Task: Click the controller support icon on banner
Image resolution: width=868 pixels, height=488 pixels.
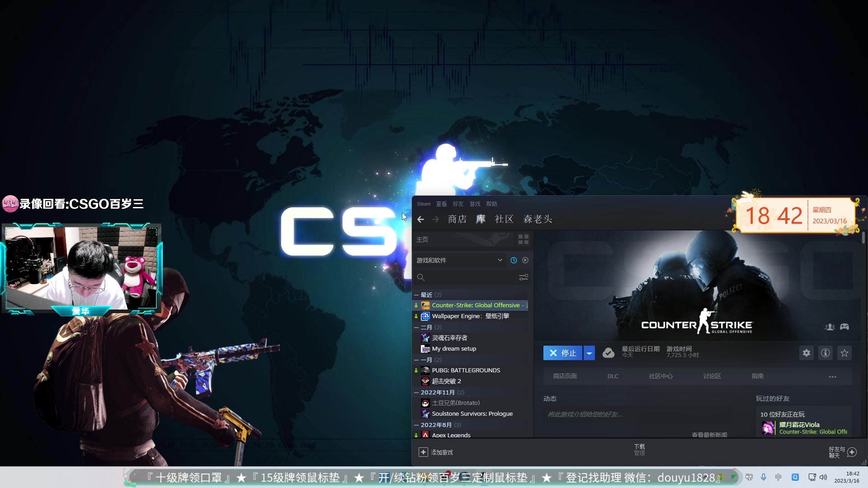Action: click(x=844, y=327)
